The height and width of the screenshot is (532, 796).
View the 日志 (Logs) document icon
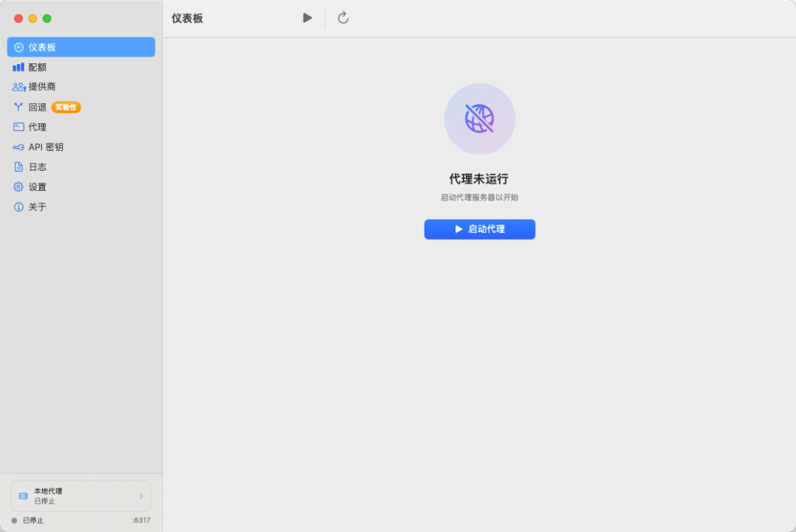17,167
